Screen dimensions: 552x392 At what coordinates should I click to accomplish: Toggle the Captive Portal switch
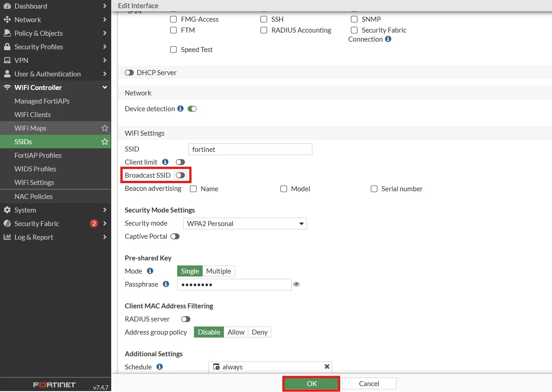click(x=175, y=236)
